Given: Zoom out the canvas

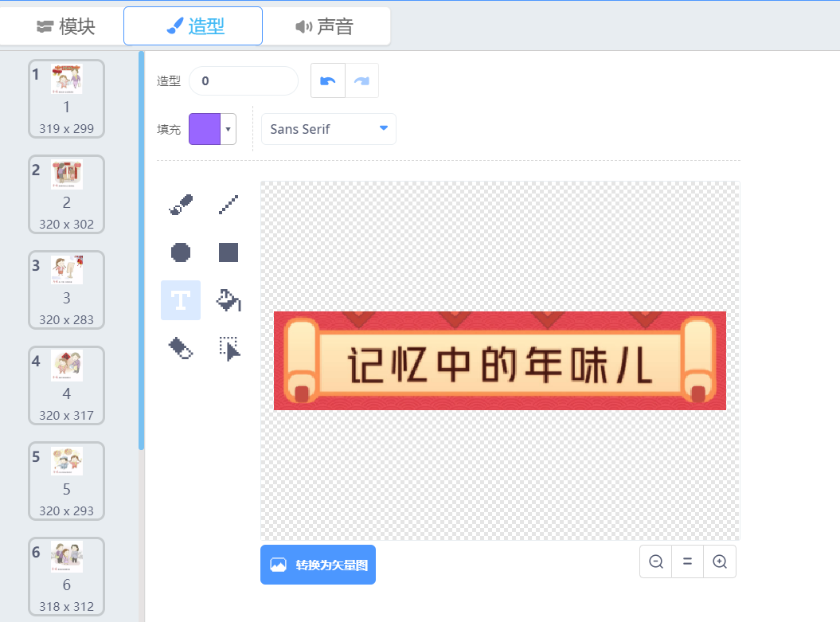Looking at the screenshot, I should [656, 561].
